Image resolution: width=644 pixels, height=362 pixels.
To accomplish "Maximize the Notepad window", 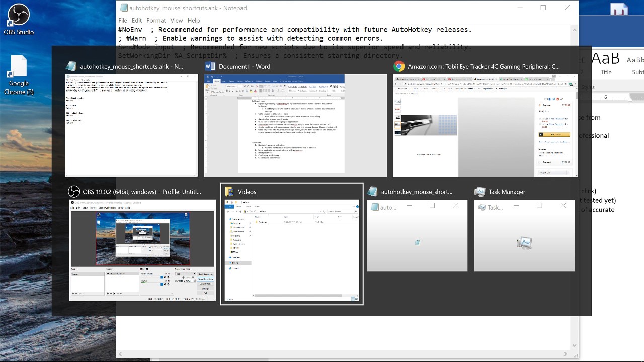I will pyautogui.click(x=543, y=8).
